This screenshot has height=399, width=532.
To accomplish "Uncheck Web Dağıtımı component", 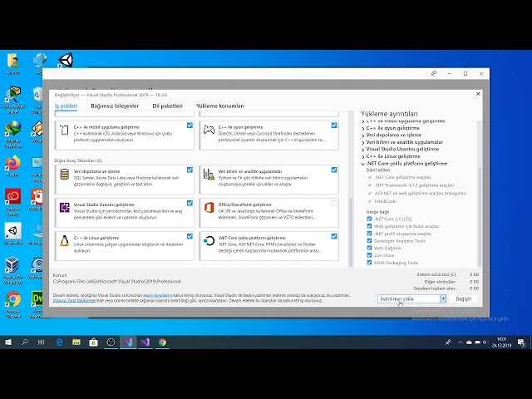I will (x=369, y=248).
